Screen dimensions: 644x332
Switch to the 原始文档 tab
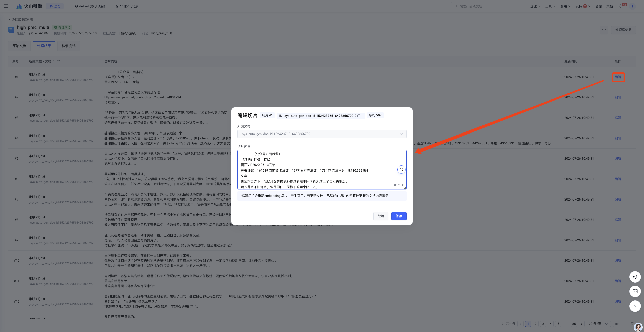(x=19, y=46)
